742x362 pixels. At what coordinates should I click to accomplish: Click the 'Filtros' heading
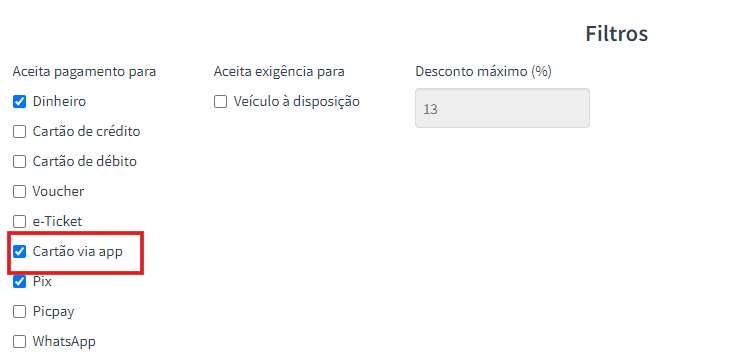(617, 34)
